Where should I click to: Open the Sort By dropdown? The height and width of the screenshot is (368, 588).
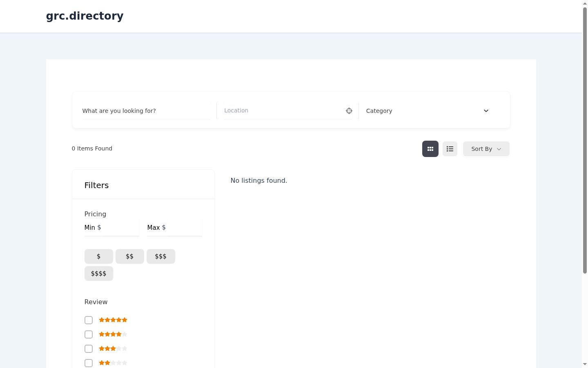[x=486, y=149]
